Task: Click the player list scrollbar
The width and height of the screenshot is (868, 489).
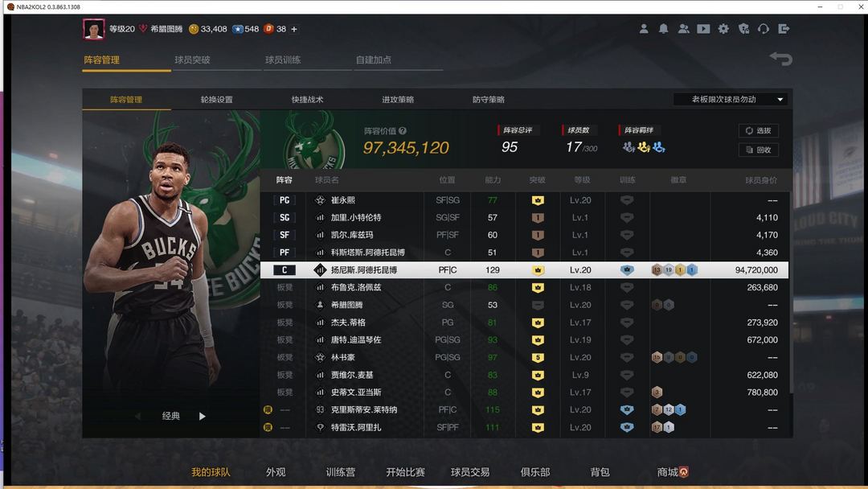Action: click(x=791, y=293)
